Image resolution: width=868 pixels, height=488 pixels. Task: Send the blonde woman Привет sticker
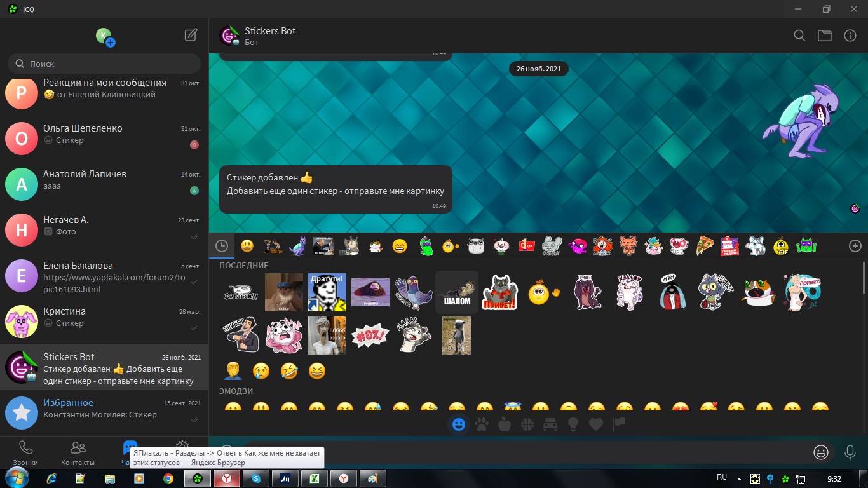coord(803,292)
